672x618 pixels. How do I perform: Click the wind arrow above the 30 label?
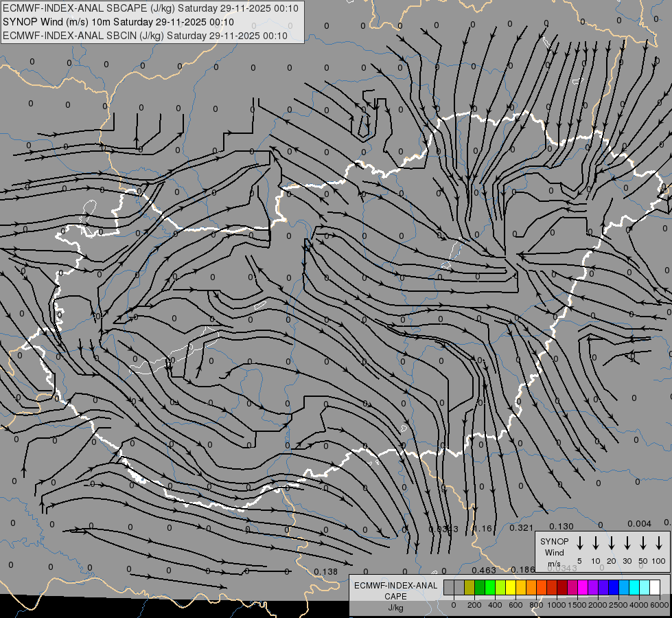click(627, 543)
